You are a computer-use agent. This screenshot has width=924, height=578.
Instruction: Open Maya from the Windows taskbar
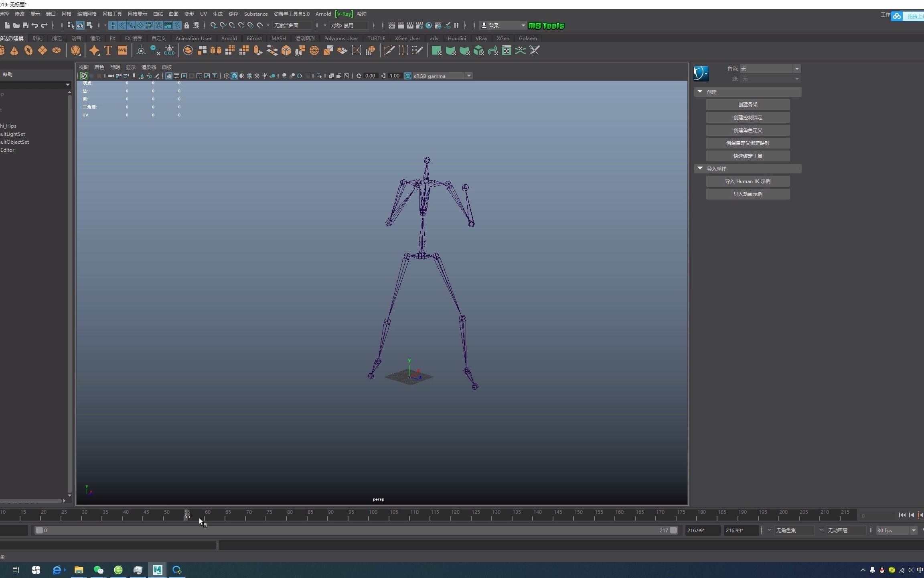click(157, 570)
